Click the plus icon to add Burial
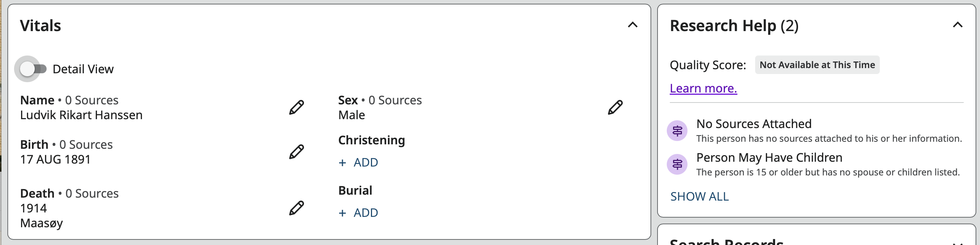Viewport: 980px width, 245px height. (x=342, y=213)
